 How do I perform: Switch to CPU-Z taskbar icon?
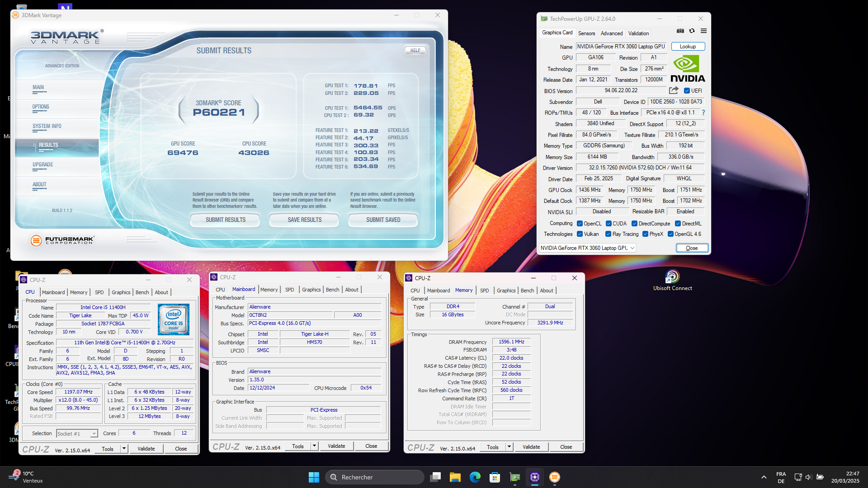coord(535,477)
